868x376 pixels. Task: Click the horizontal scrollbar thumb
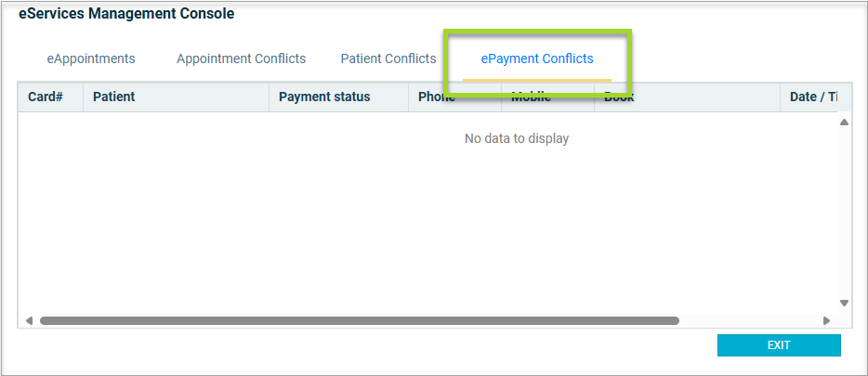click(x=359, y=321)
